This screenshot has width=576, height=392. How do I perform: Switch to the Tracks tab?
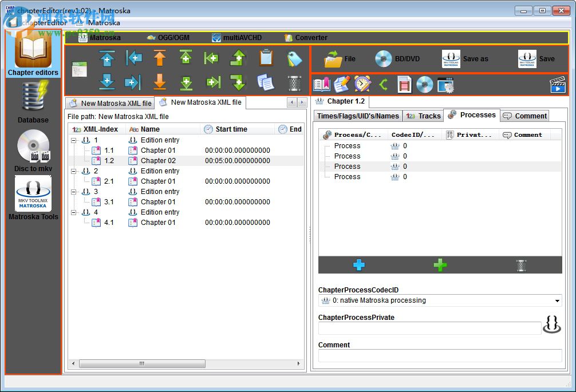pos(423,116)
